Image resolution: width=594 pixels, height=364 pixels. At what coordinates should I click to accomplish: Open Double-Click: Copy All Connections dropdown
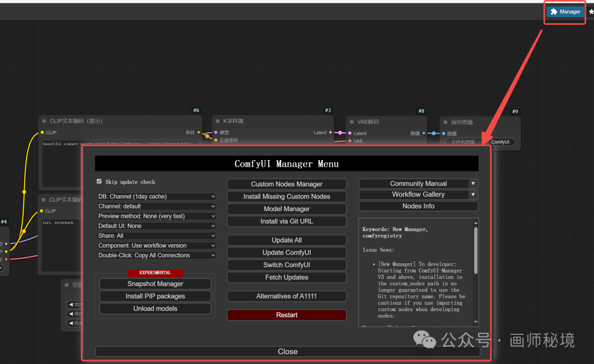(x=156, y=255)
